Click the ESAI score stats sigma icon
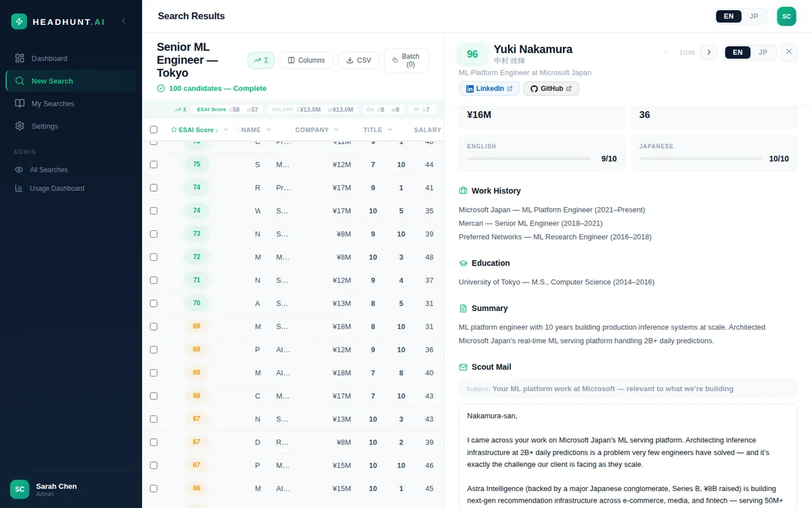 (x=261, y=60)
